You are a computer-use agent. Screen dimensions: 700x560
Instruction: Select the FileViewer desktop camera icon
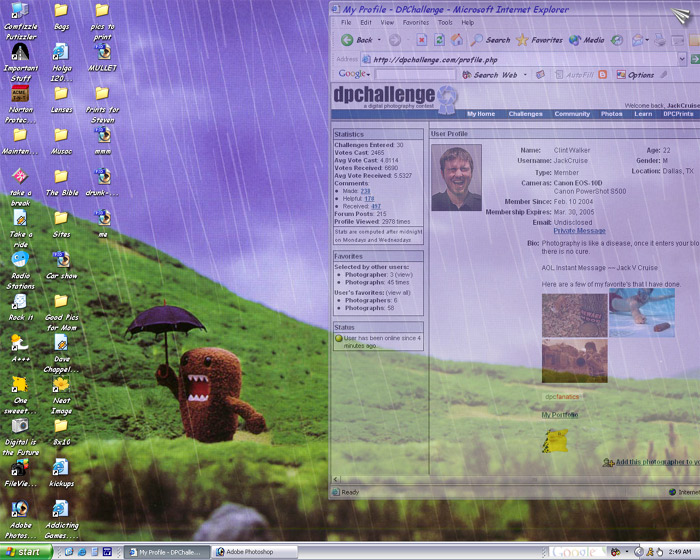coord(20,474)
